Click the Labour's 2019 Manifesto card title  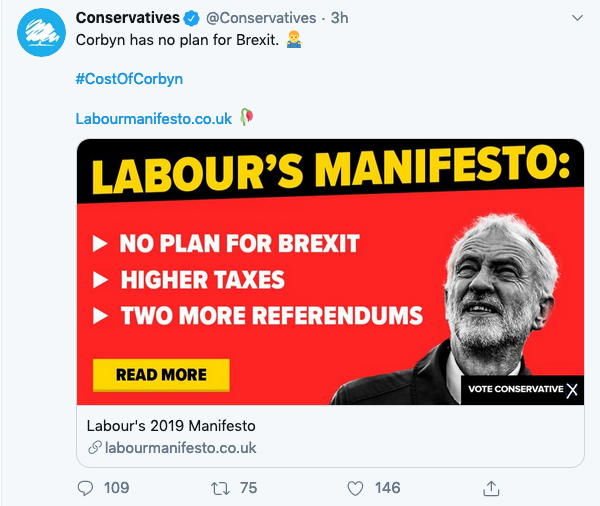[171, 424]
